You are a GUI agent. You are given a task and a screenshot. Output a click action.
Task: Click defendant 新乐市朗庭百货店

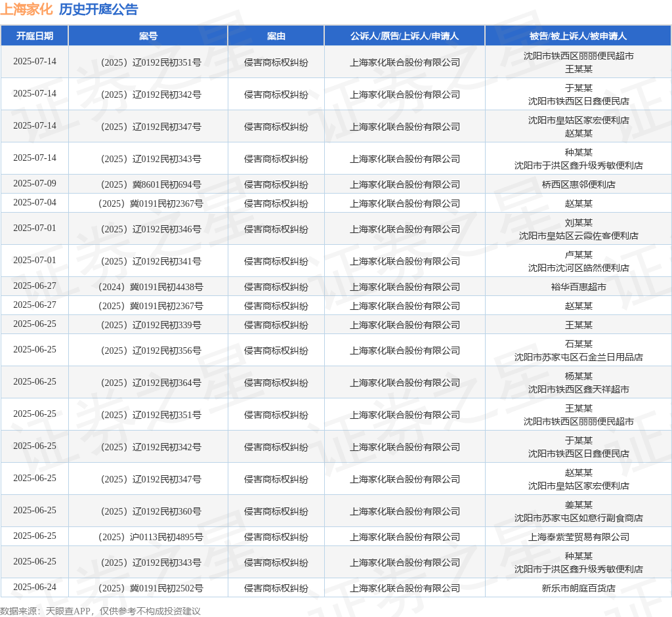pos(578,588)
